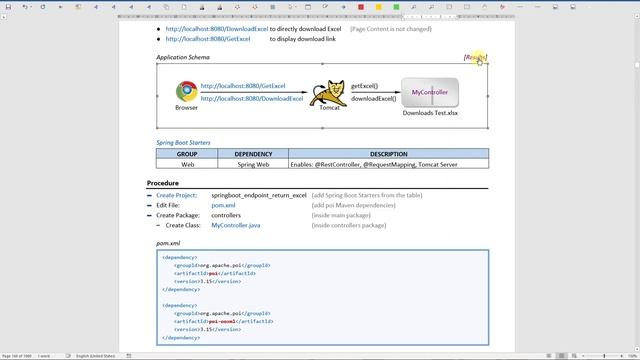Click the Tomcat cat logo in diagram

point(328,93)
